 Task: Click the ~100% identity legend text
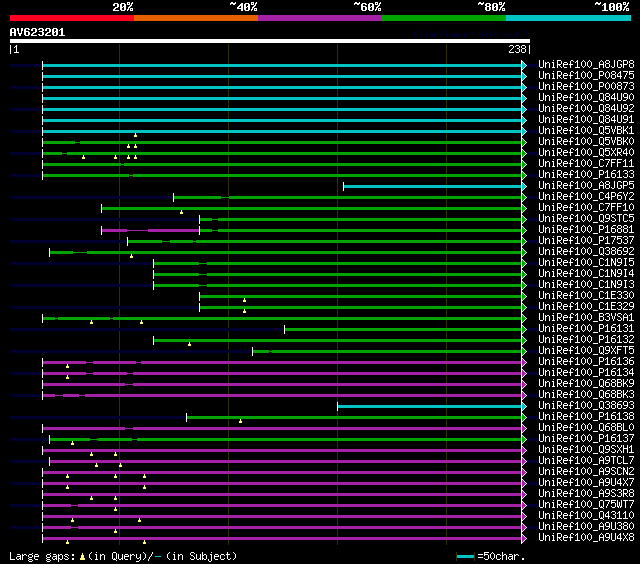pyautogui.click(x=612, y=7)
